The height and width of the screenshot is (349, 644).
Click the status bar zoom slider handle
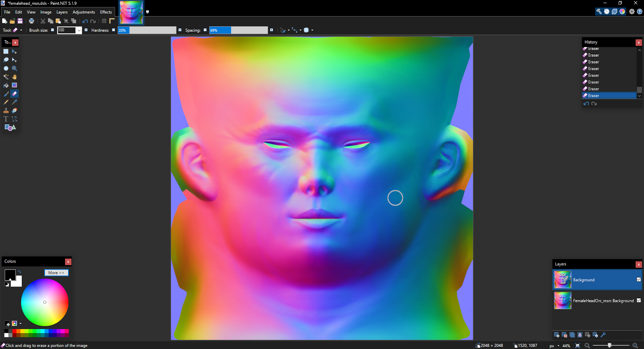pyautogui.click(x=609, y=345)
